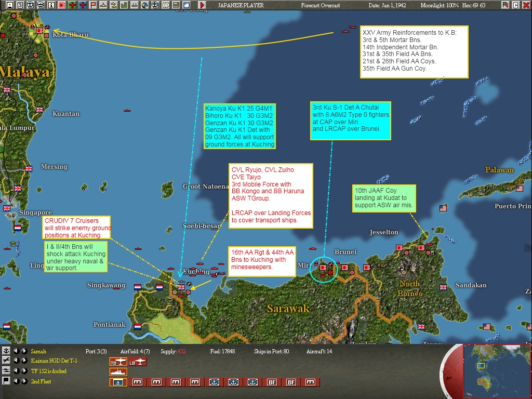Open the TF 152 is docked entry
The image size is (532, 399).
coord(48,371)
